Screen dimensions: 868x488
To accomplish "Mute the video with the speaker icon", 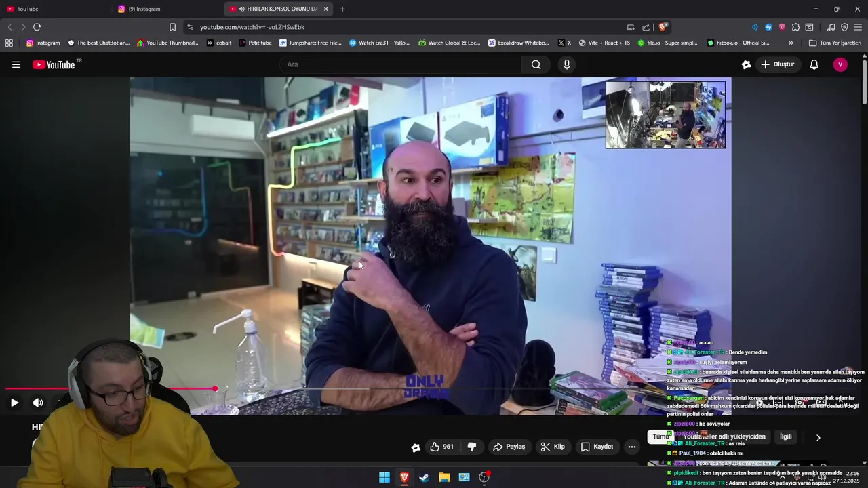I will tap(38, 403).
